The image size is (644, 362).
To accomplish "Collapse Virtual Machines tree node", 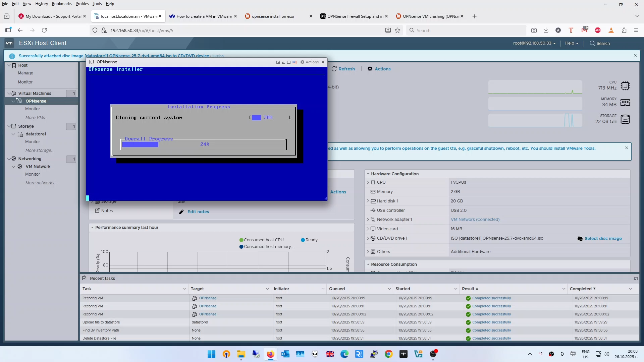I will click(9, 93).
